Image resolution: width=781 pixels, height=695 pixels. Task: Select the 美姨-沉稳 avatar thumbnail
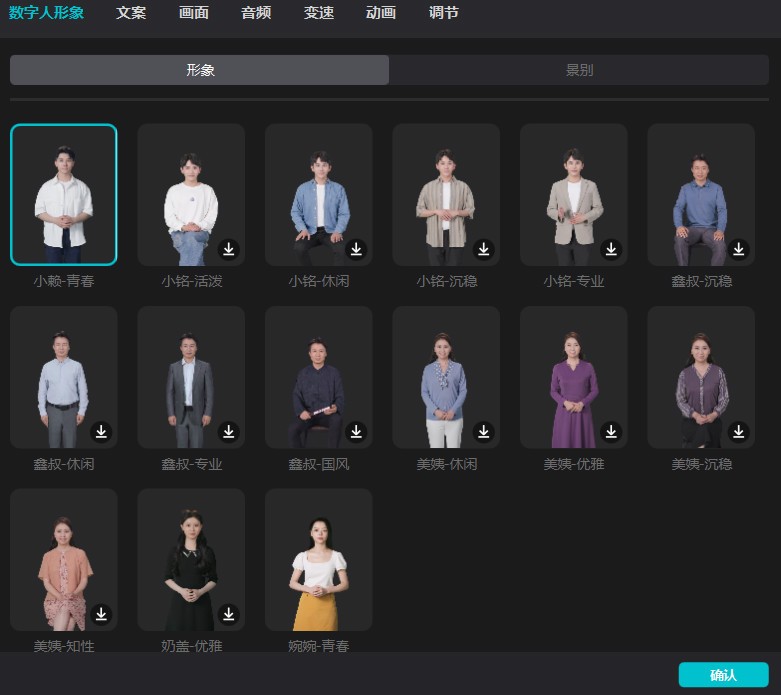point(701,377)
